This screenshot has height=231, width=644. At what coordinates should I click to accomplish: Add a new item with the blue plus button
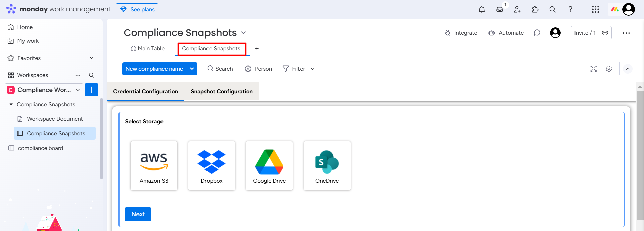point(91,90)
